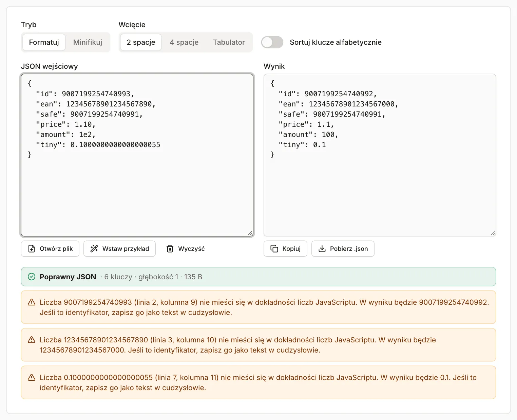
Task: Click the Wcięcie label
Action: [132, 25]
